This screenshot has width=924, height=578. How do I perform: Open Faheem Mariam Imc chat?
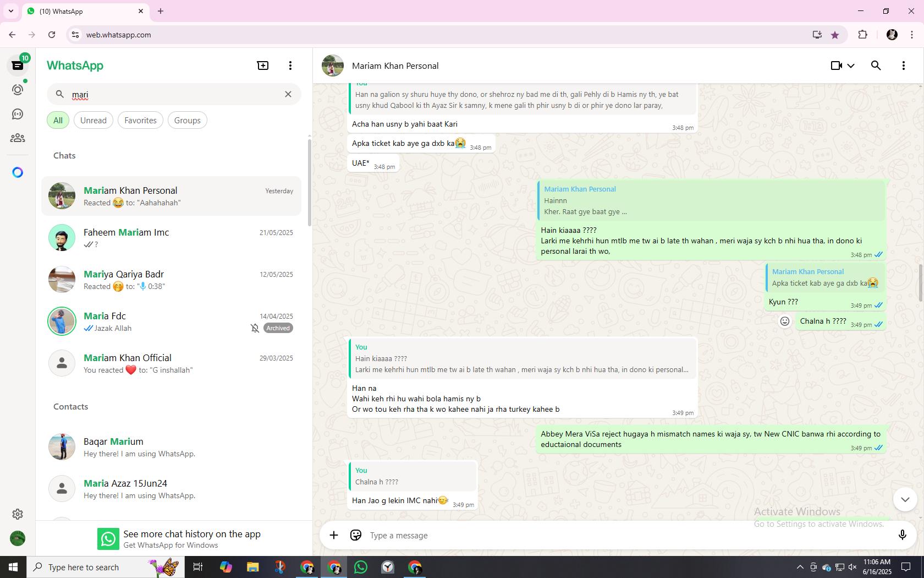point(172,238)
